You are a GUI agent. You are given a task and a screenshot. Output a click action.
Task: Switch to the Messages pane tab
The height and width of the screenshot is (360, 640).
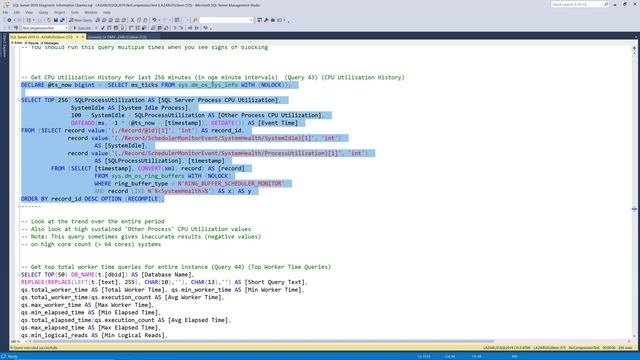tap(50, 42)
